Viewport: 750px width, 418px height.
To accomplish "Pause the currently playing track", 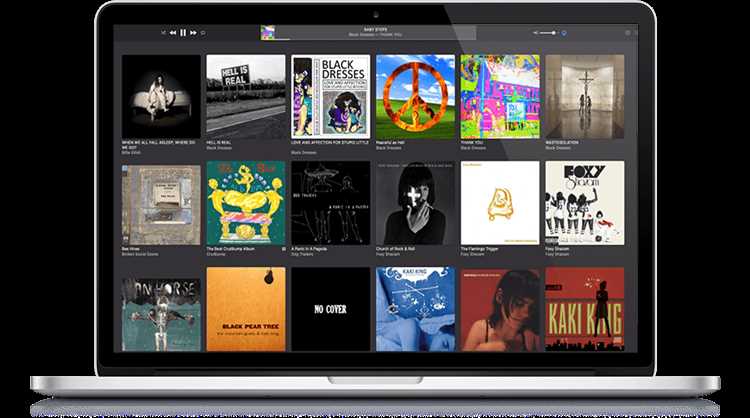I will click(x=183, y=33).
